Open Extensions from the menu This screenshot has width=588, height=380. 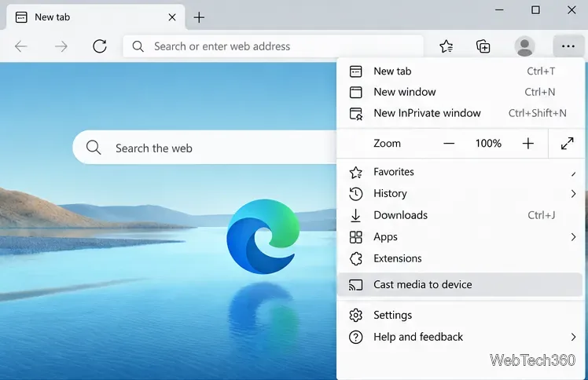pyautogui.click(x=461, y=259)
